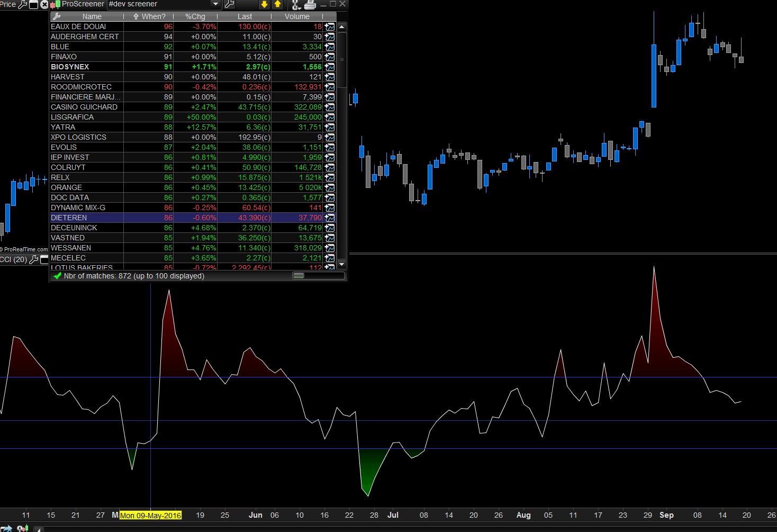Select the LISGRAFICA row
This screenshot has width=777, height=532.
click(193, 117)
